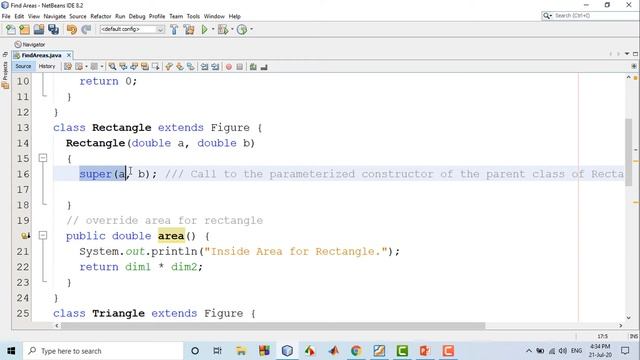Toggle Rectangular Selection in editor toolbar
This screenshot has height=360, width=640.
156,67
